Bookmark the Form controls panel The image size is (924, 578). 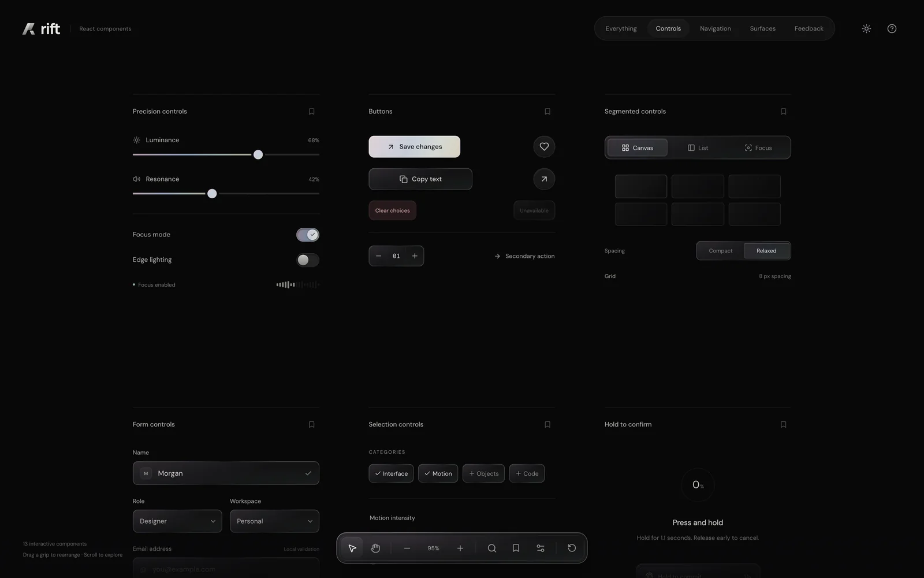[311, 424]
